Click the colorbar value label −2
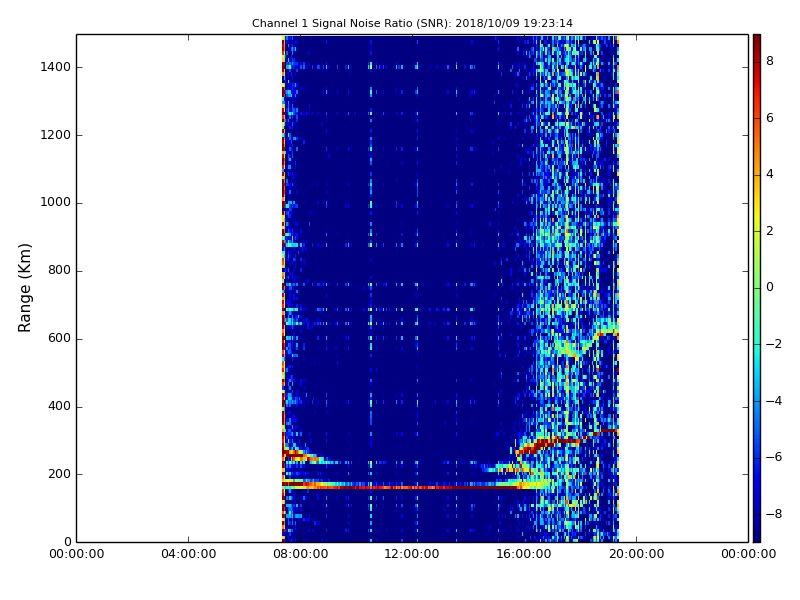 [x=774, y=344]
